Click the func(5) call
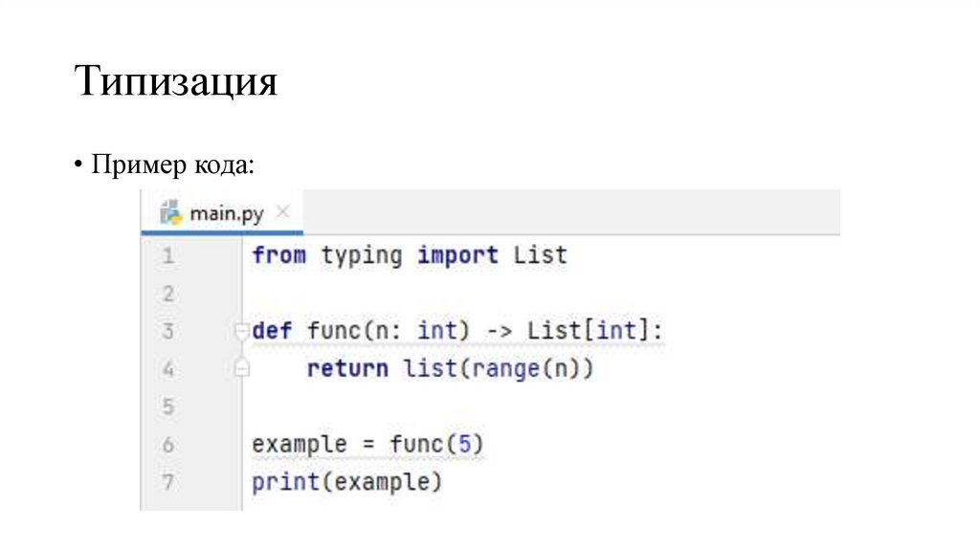The image size is (980, 549). [436, 445]
